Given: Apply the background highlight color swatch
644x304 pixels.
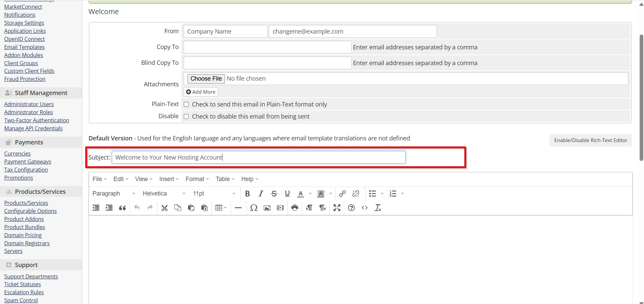Looking at the screenshot, I should tap(321, 193).
